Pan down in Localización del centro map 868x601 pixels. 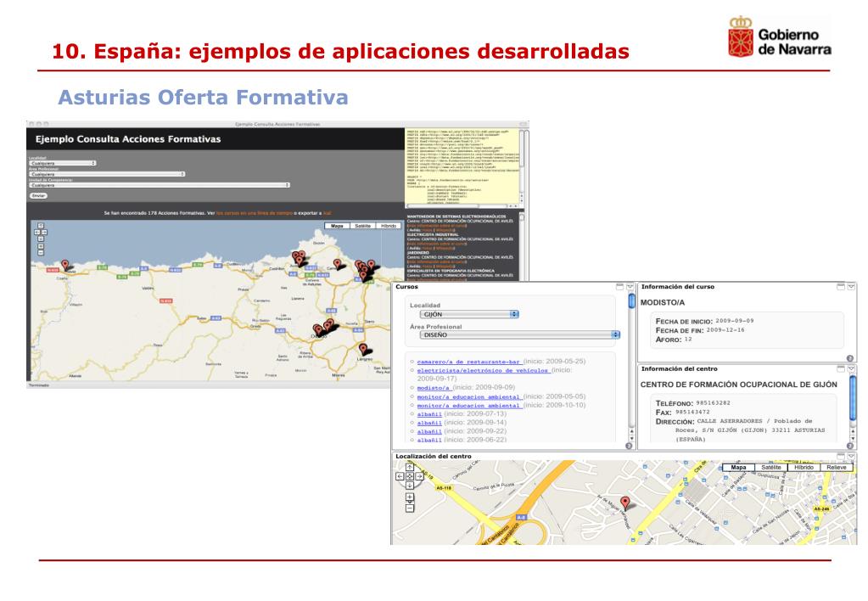click(410, 486)
